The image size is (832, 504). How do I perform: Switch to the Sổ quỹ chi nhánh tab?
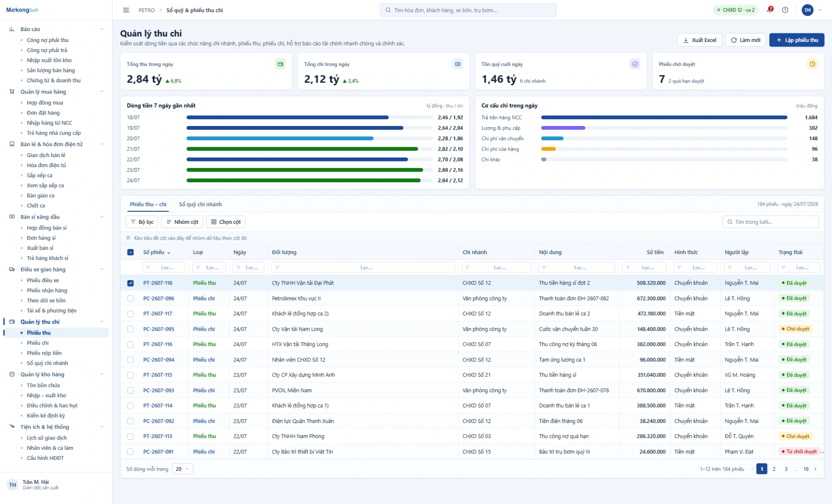click(x=200, y=204)
